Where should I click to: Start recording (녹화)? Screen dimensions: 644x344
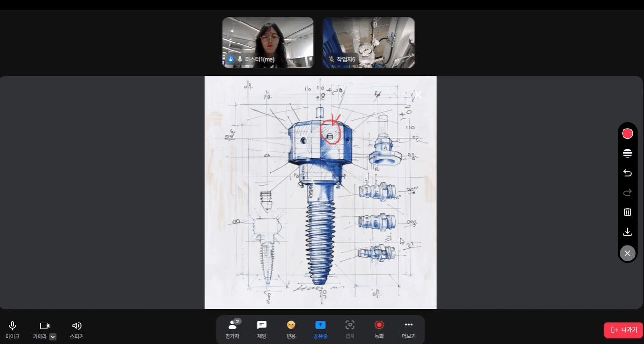point(379,329)
